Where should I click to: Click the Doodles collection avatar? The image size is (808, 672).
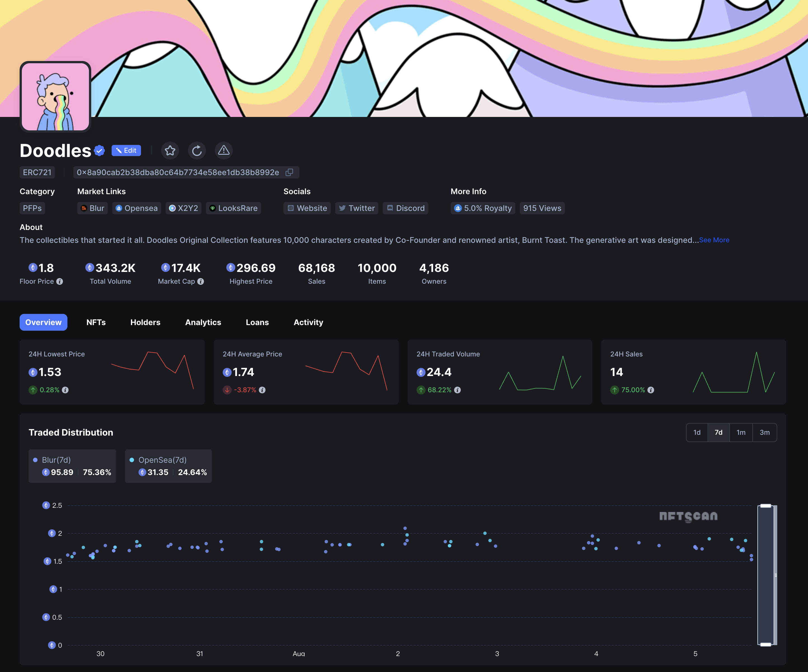point(55,97)
